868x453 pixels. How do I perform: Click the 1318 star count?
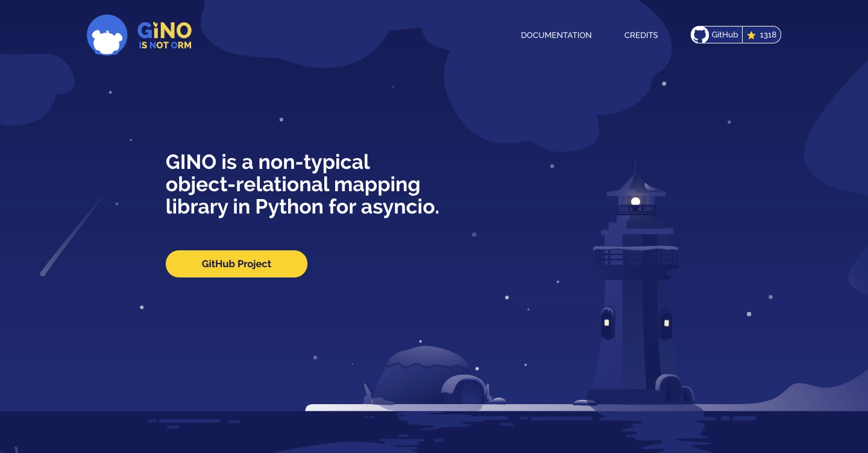tap(768, 35)
